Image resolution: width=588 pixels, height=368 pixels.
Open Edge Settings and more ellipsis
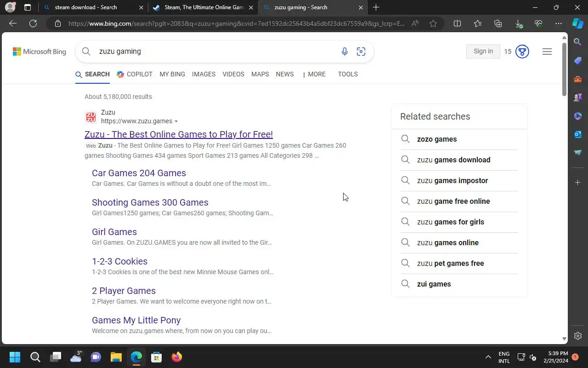pyautogui.click(x=559, y=23)
